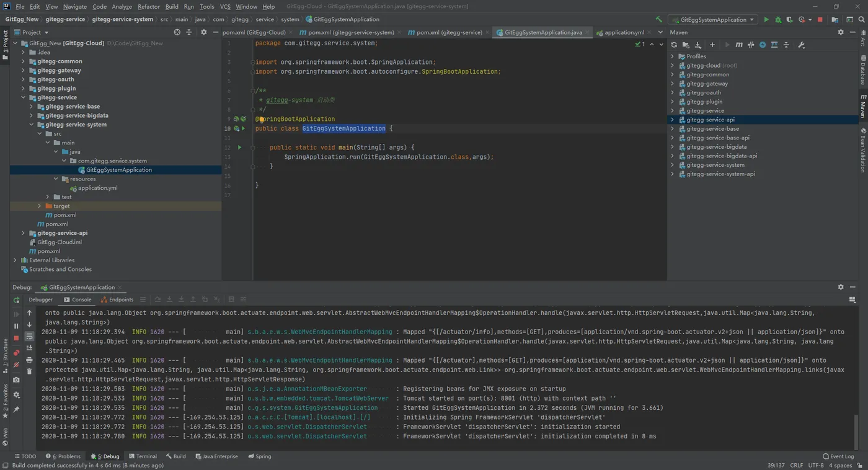The image size is (868, 470).
Task: Open the Terminal tool window
Action: click(x=143, y=456)
